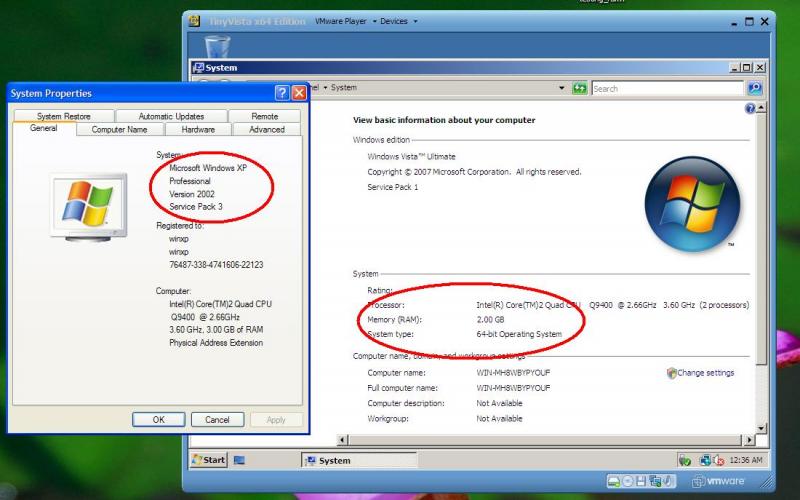Screen dimensions: 800x500
Task: Click the VMware Player window title icon
Action: point(194,21)
